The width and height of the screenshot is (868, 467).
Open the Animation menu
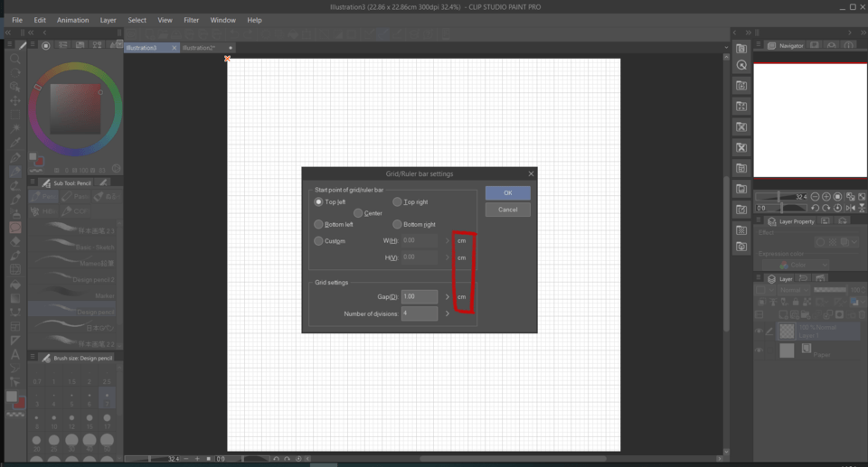point(72,20)
